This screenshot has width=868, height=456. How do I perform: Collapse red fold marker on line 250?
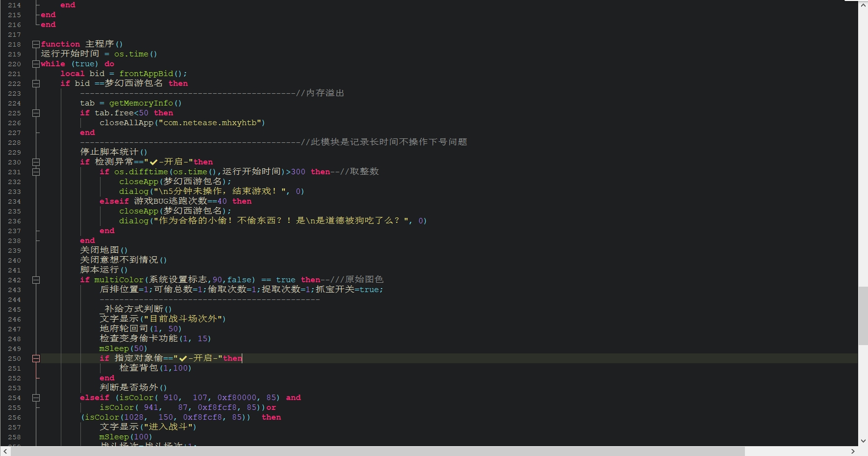(36, 358)
